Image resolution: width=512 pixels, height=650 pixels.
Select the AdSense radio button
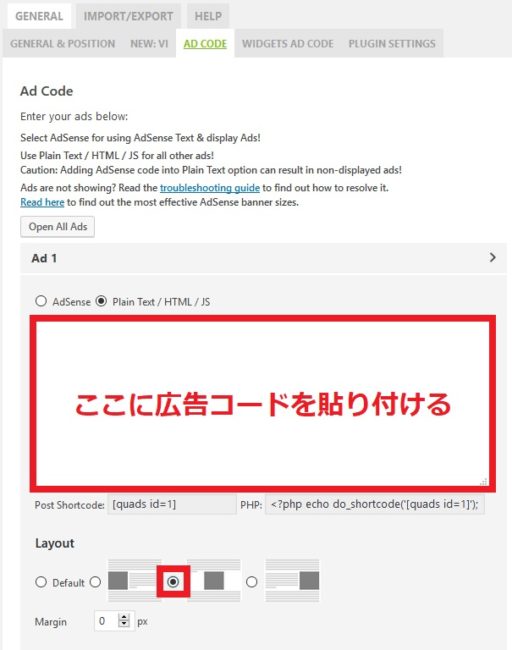click(x=41, y=301)
